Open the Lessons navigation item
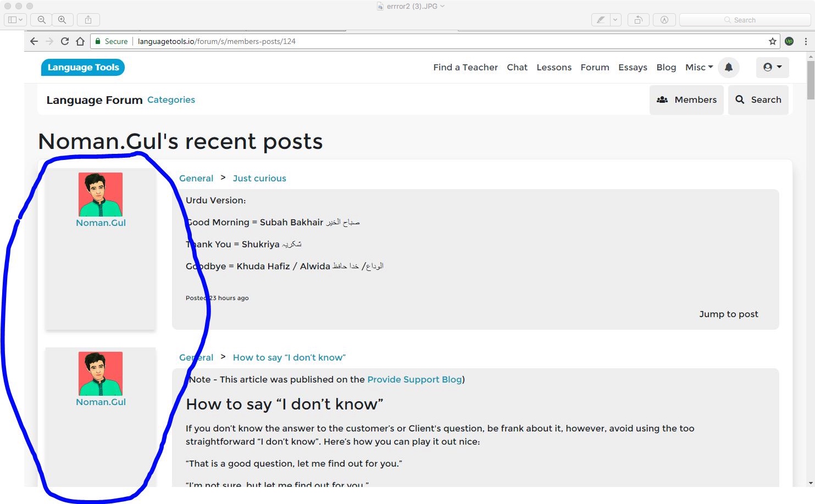The width and height of the screenshot is (815, 504). click(553, 67)
